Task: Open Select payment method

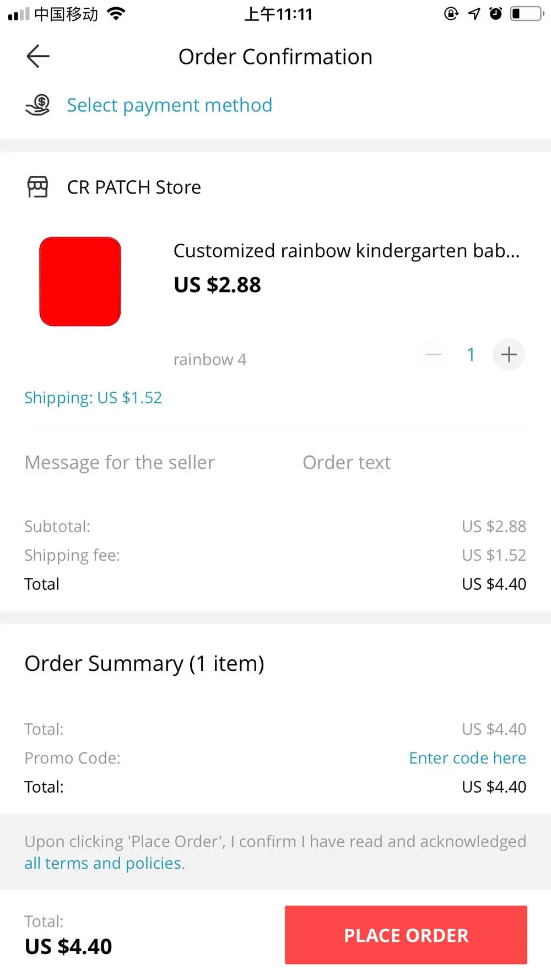Action: point(169,105)
